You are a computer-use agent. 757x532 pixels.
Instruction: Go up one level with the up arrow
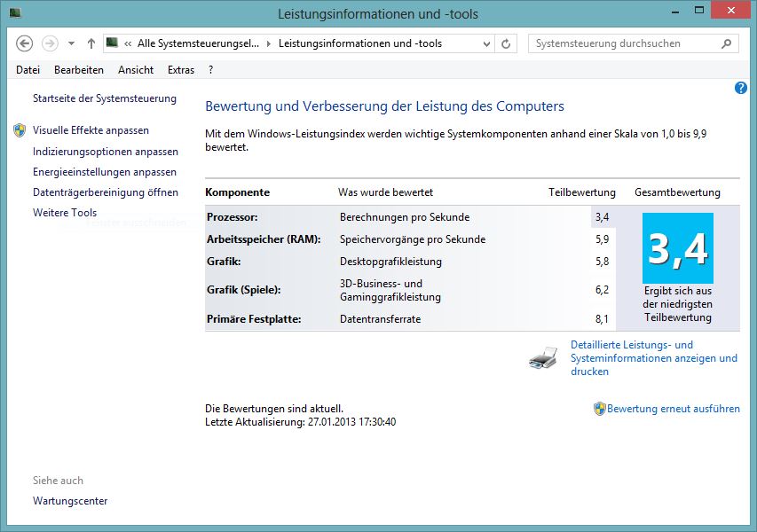(91, 43)
